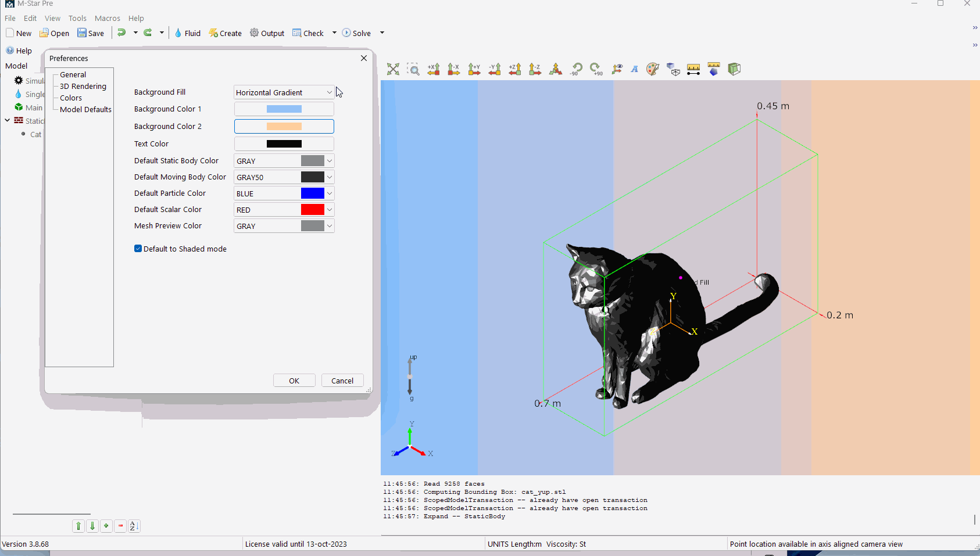Set camera to -Y view
The image size is (980, 556).
495,69
